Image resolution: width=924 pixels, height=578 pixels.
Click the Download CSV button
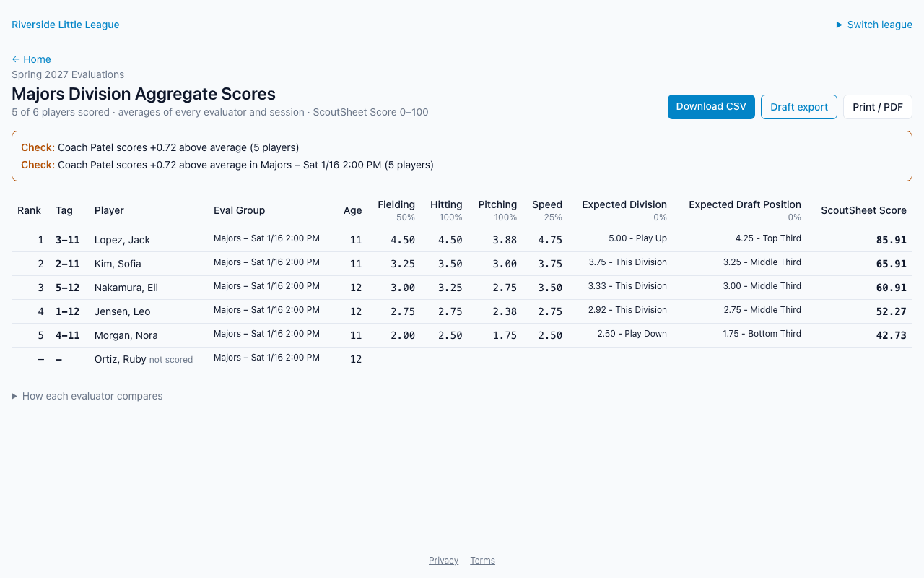711,107
